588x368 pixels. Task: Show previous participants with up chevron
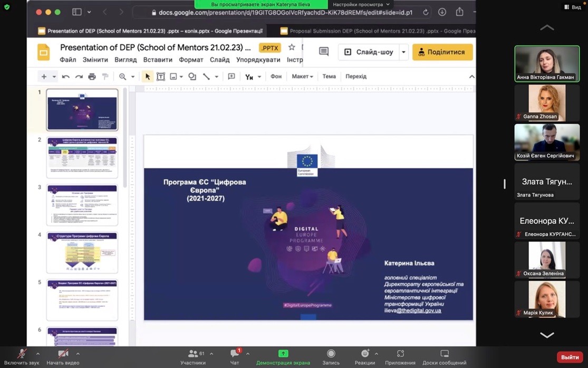(547, 27)
